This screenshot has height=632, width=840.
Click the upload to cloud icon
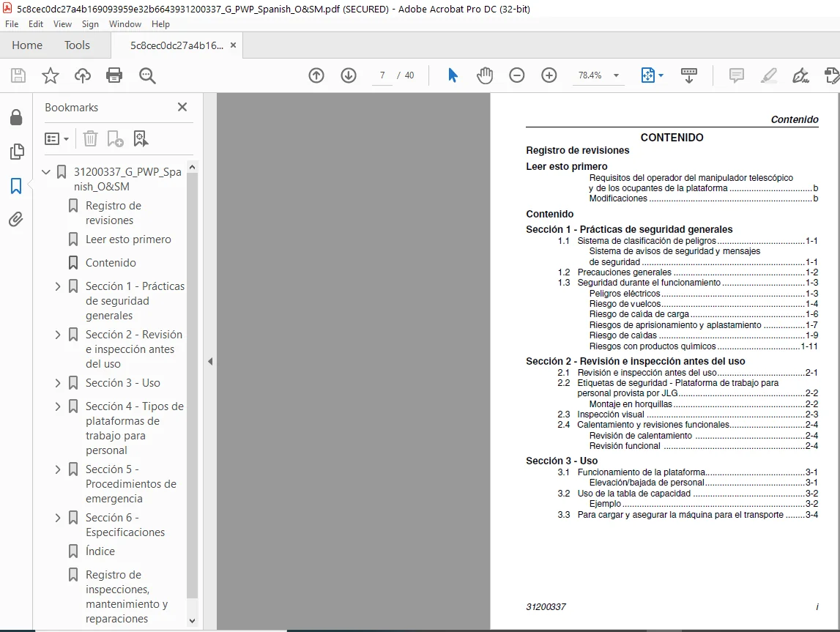coord(83,75)
